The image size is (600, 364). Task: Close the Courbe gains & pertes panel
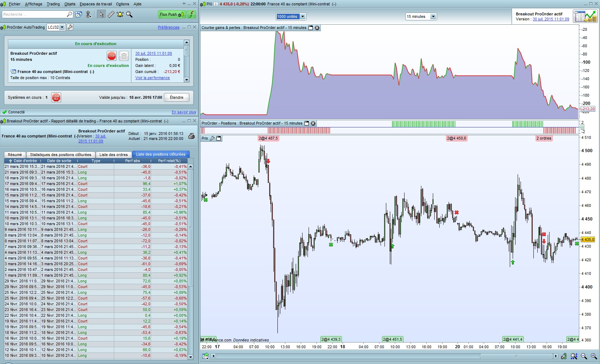coord(317,28)
